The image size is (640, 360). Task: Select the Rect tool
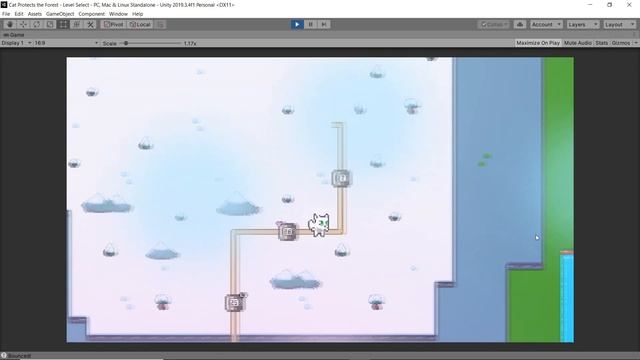(x=63, y=24)
